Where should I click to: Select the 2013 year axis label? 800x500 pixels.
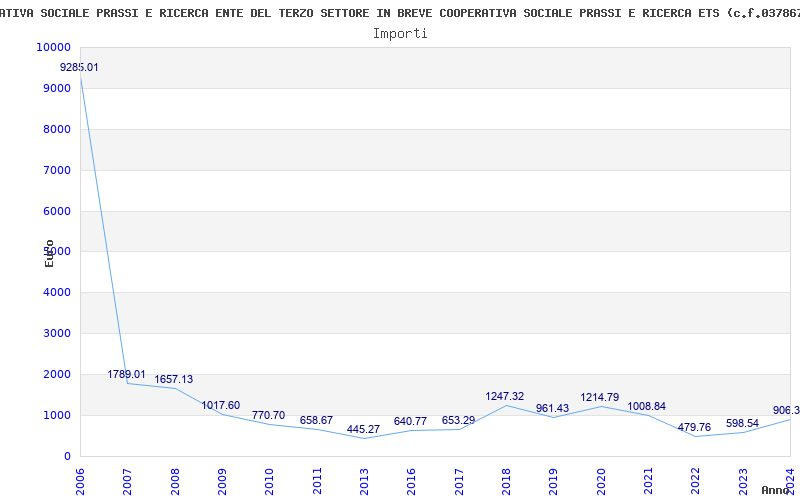pyautogui.click(x=364, y=479)
